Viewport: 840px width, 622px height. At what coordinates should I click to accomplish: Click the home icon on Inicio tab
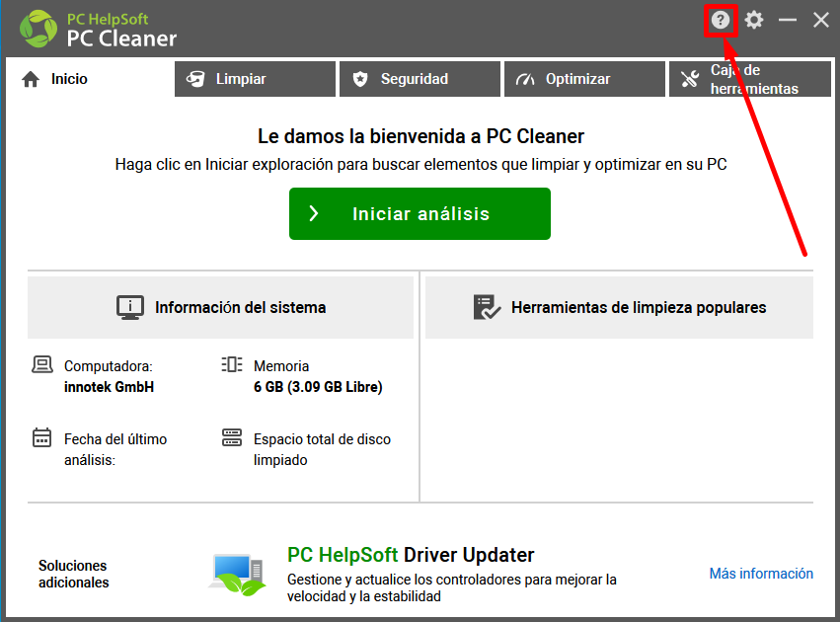31,79
